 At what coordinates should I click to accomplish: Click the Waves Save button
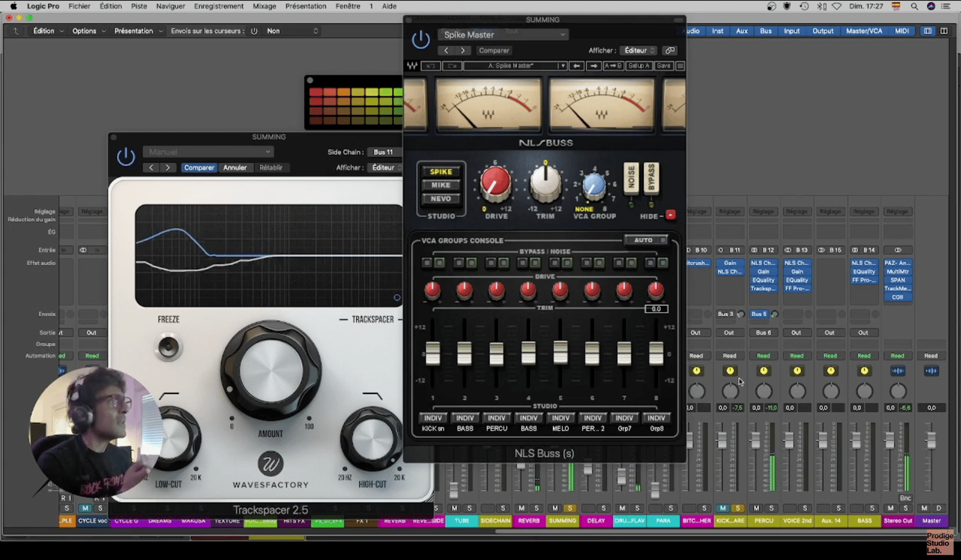(664, 65)
